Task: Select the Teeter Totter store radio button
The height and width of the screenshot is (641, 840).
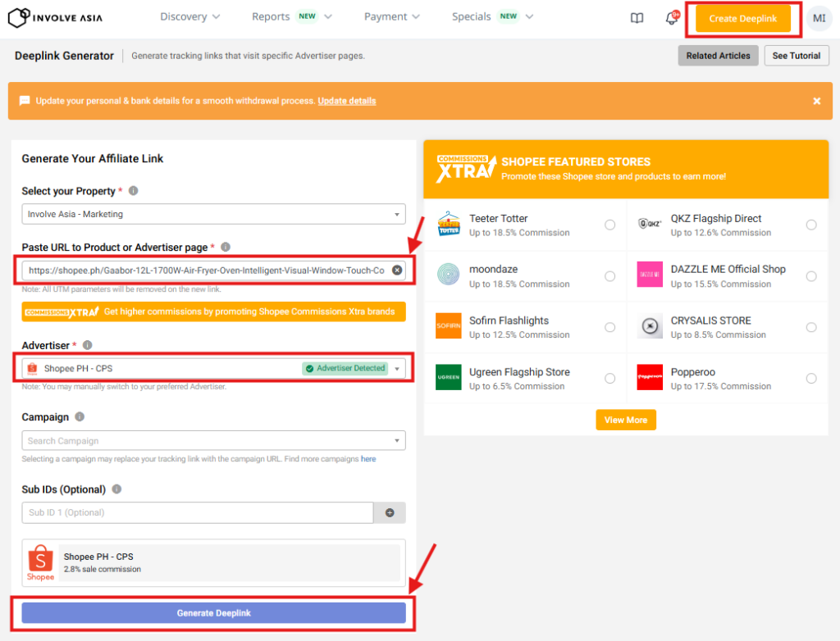Action: pyautogui.click(x=609, y=225)
